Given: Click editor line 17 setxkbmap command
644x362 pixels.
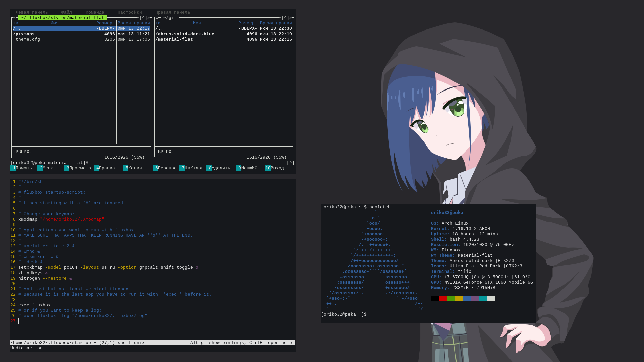Looking at the screenshot, I should (x=108, y=267).
